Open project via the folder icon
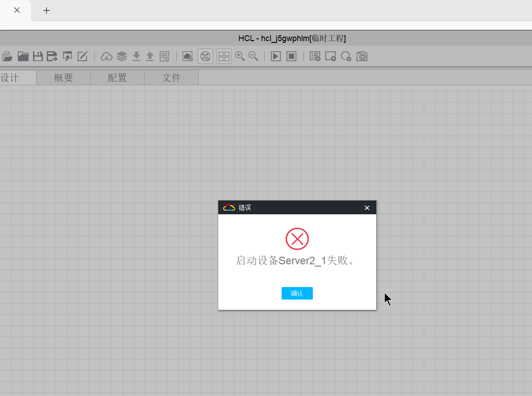The height and width of the screenshot is (396, 532). pyautogui.click(x=23, y=56)
